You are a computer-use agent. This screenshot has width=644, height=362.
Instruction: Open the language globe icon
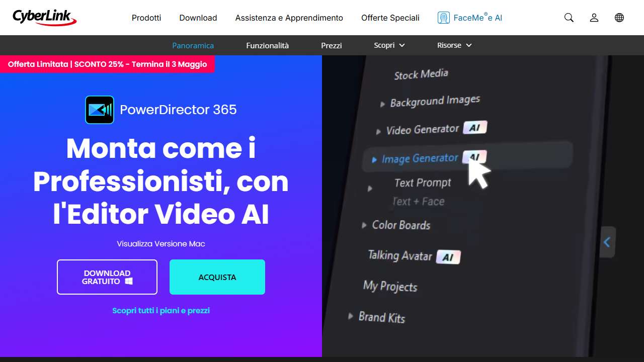click(619, 18)
